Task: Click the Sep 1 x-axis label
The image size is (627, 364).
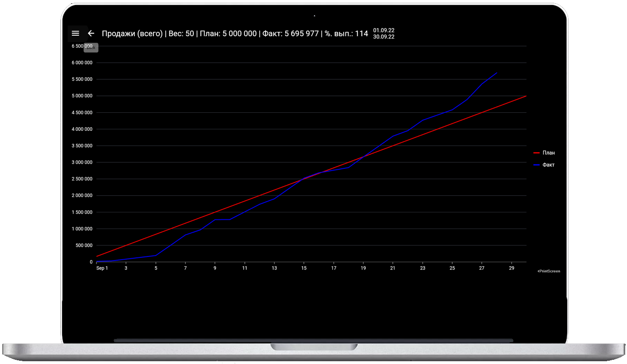Action: [102, 268]
